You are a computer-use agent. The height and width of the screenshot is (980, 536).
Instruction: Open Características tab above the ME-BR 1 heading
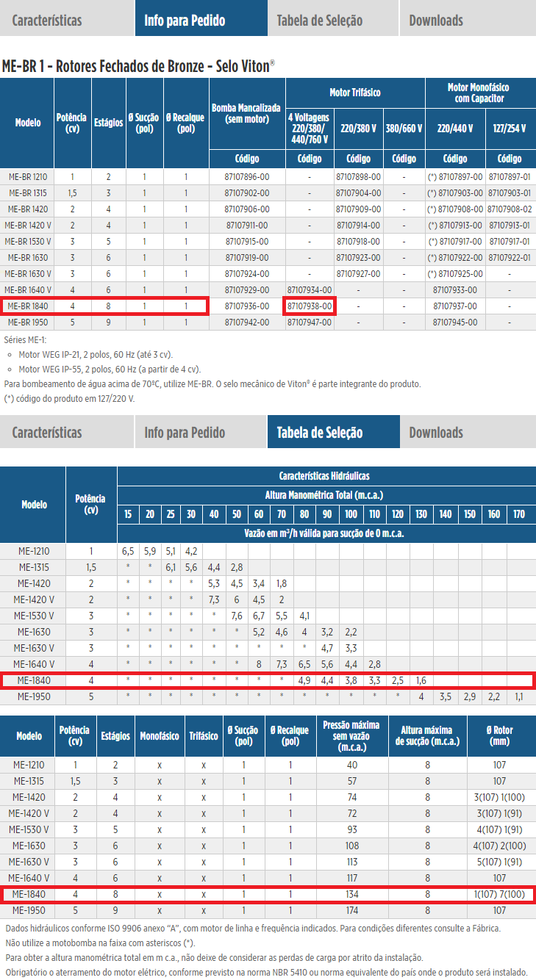click(x=47, y=21)
